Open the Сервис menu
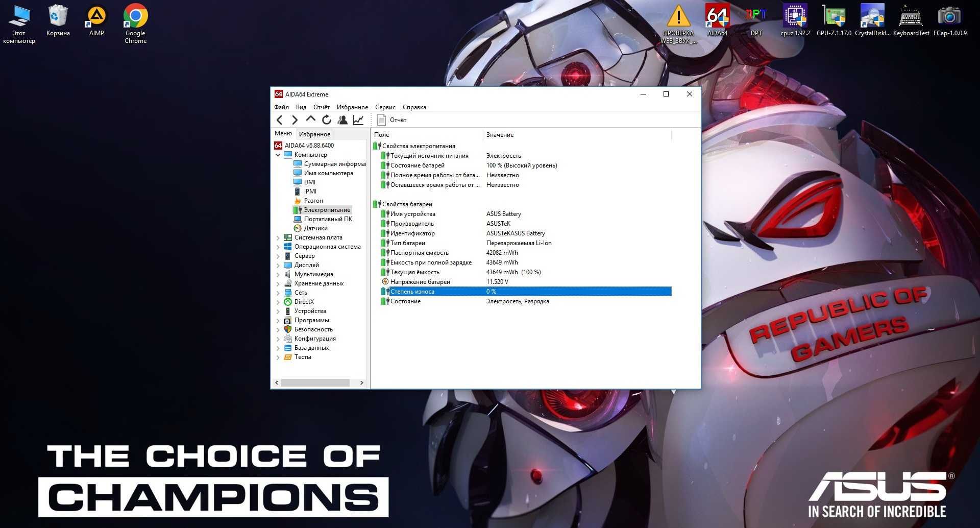 point(385,107)
